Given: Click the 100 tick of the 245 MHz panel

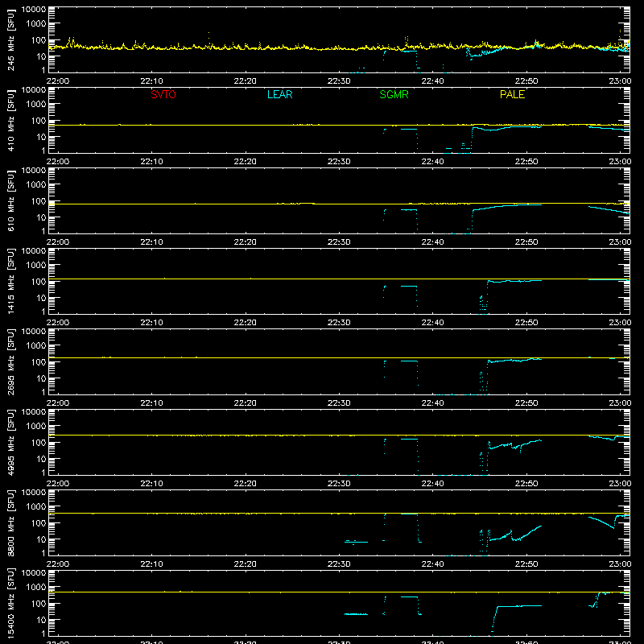Looking at the screenshot, I should pyautogui.click(x=39, y=40).
